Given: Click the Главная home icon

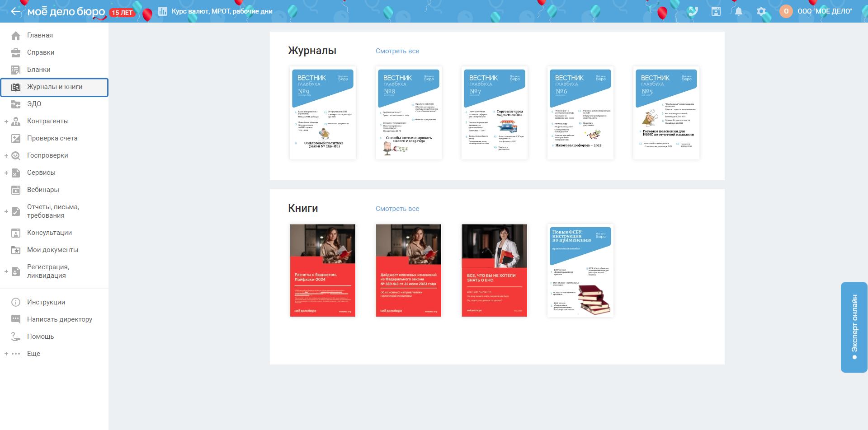Looking at the screenshot, I should 16,35.
